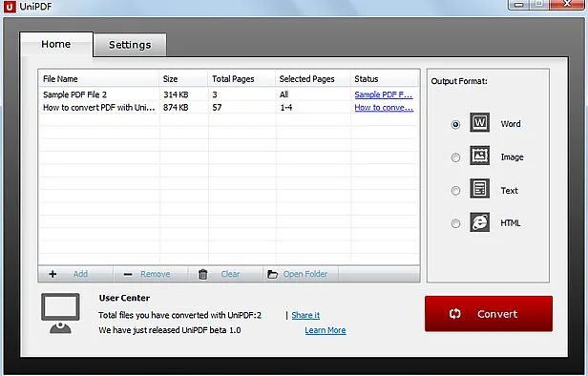588x376 pixels.
Task: Open the Share it link
Action: [305, 315]
